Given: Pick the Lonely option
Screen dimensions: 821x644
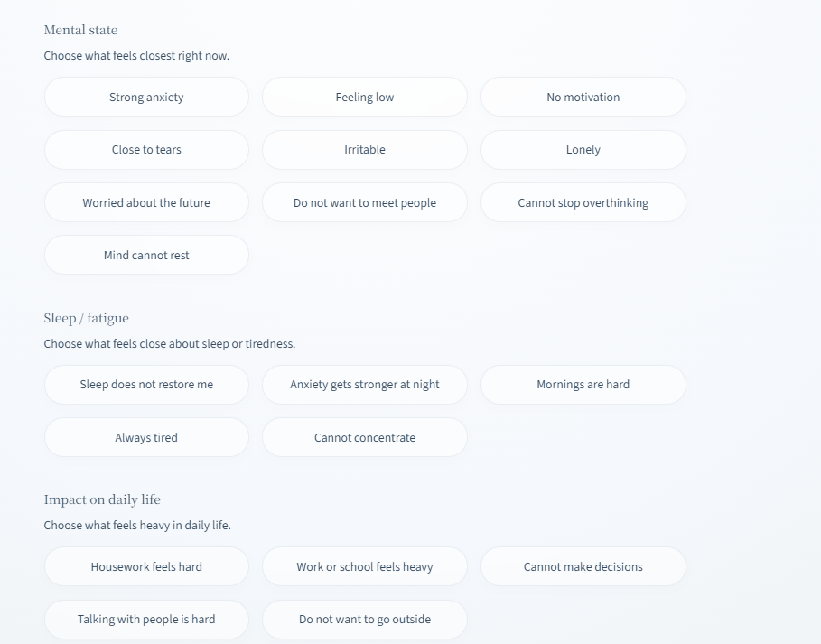Looking at the screenshot, I should [583, 150].
